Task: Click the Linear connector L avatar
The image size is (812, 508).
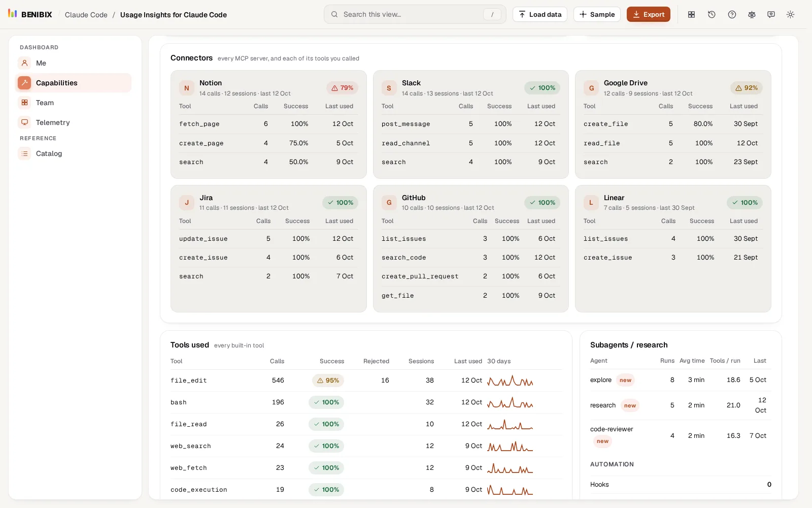Action: click(x=591, y=203)
